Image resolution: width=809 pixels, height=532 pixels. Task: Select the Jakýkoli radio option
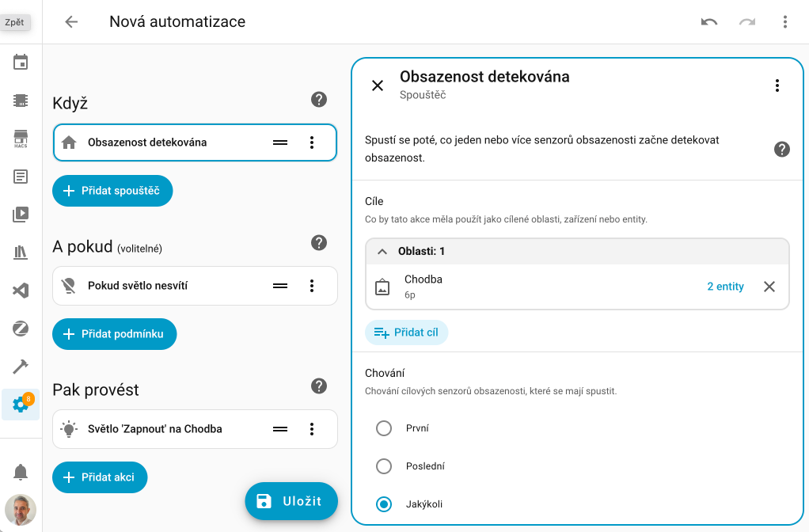point(384,504)
